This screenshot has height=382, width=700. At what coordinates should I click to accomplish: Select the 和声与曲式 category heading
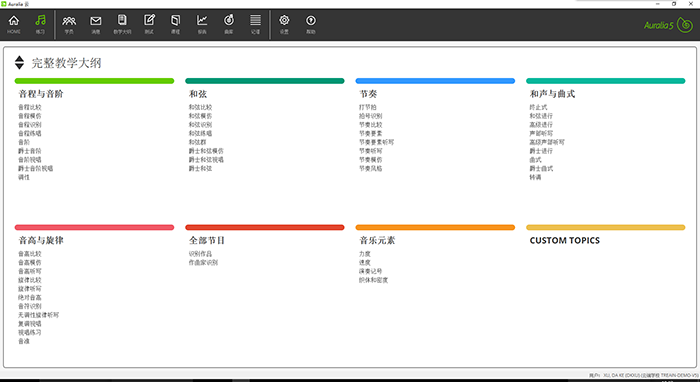click(552, 94)
